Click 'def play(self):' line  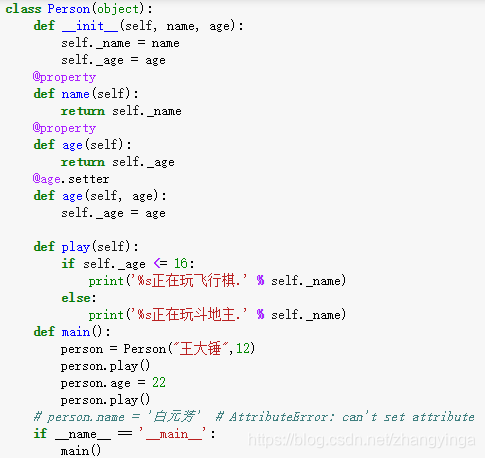coord(86,247)
